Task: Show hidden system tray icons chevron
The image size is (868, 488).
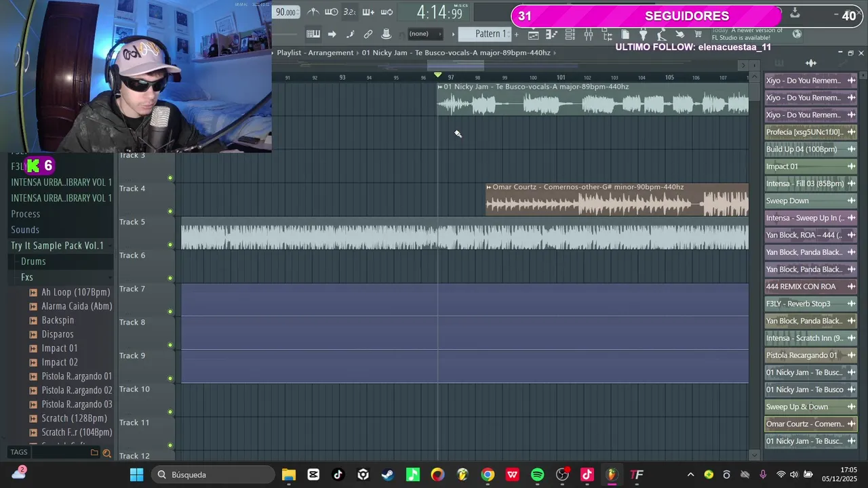Action: pos(690,474)
